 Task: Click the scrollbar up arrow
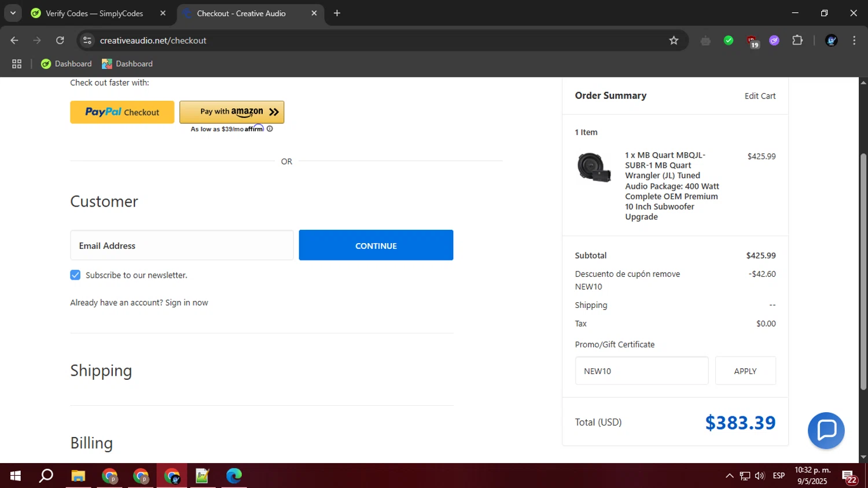click(x=863, y=83)
